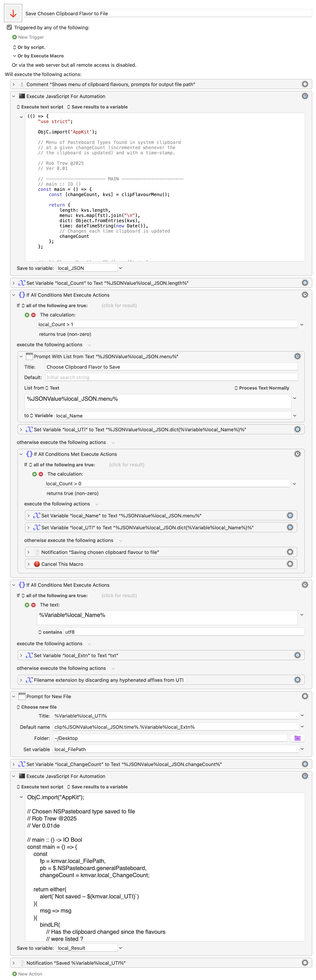
Task: Open gear menu of Prompt for New File action
Action: pyautogui.click(x=305, y=696)
